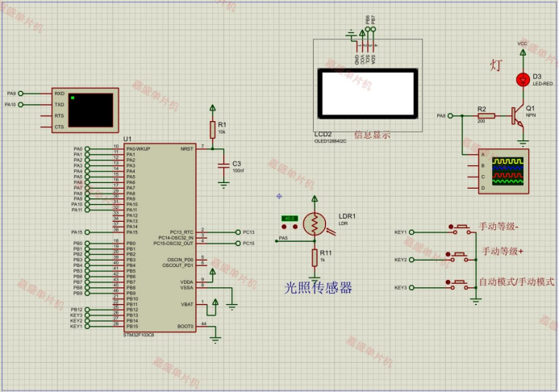The width and height of the screenshot is (559, 392).
Task: Click the PA0-WKUP pin label on U1
Action: 138,149
